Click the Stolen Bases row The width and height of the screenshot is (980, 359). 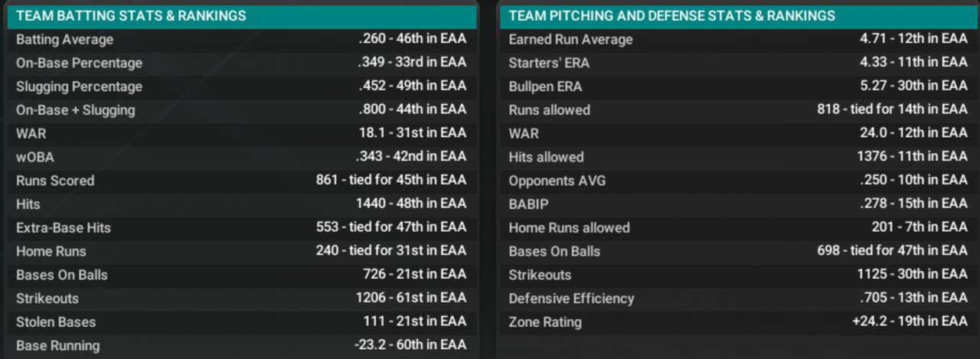[x=242, y=322]
